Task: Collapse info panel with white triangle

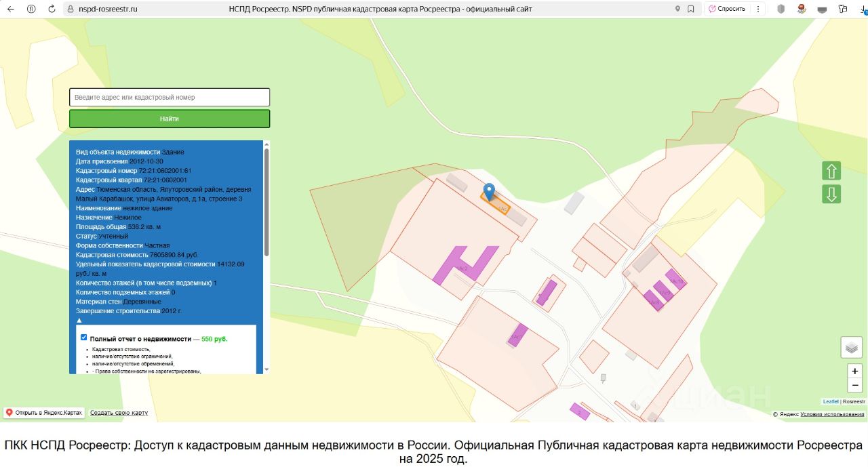Action: point(79,320)
